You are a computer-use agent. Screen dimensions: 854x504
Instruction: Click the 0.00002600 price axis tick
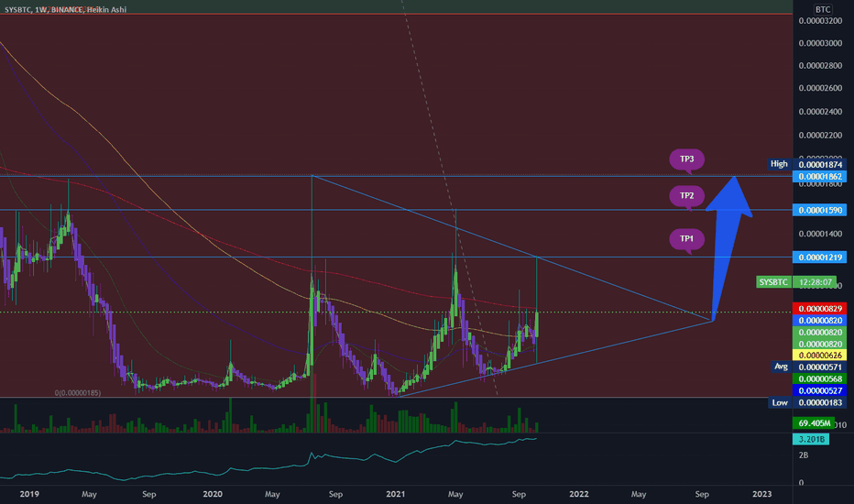click(820, 88)
